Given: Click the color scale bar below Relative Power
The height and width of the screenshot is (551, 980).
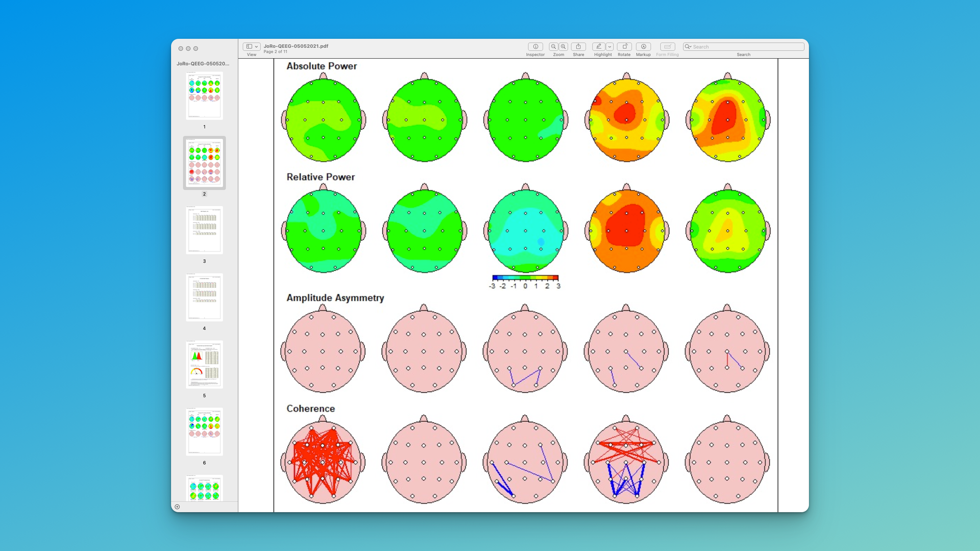Looking at the screenshot, I should [525, 279].
